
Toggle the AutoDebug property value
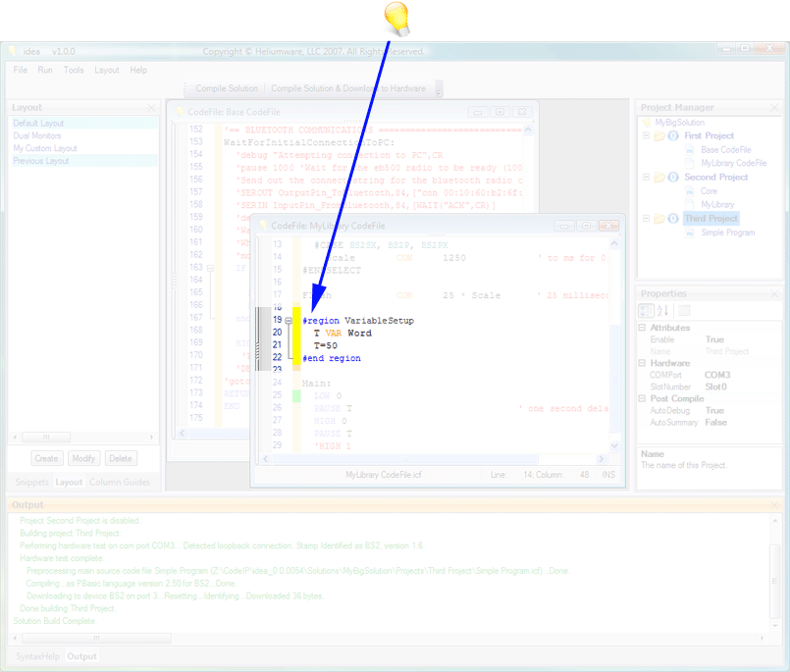[x=714, y=410]
